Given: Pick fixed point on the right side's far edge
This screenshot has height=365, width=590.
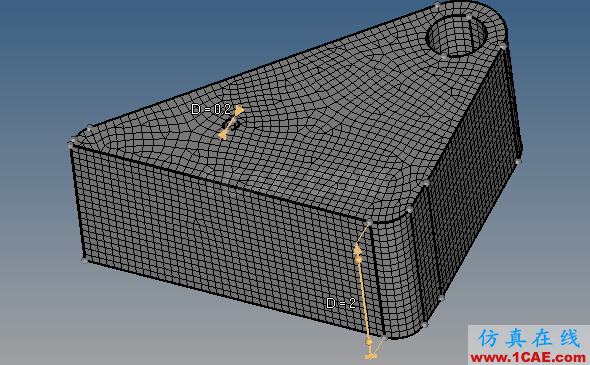Looking at the screenshot, I should pos(519,162).
